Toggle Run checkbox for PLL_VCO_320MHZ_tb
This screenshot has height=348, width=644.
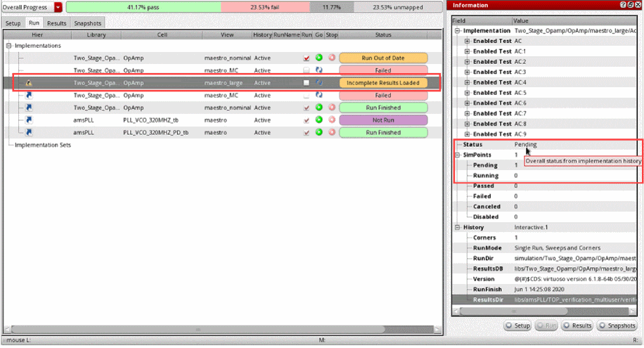click(x=307, y=120)
